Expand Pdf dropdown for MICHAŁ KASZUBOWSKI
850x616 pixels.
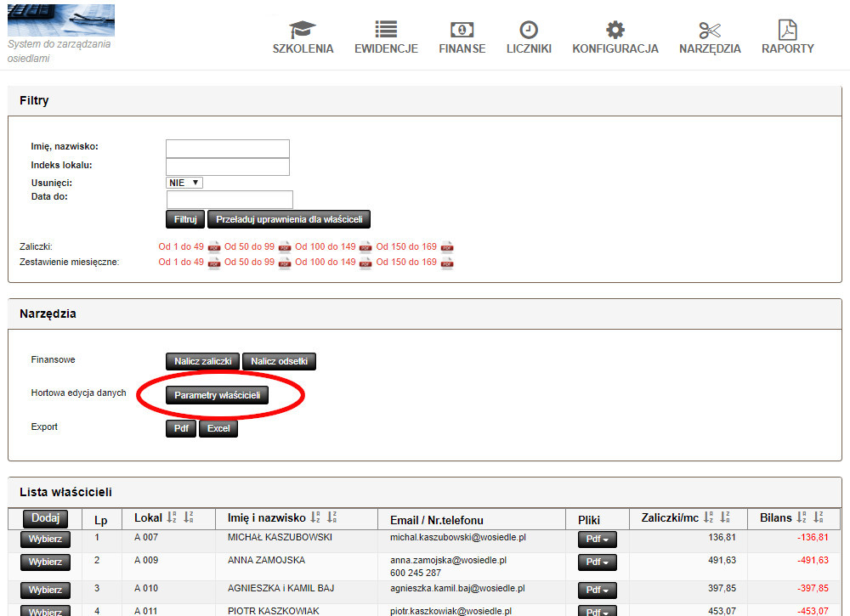(x=598, y=539)
